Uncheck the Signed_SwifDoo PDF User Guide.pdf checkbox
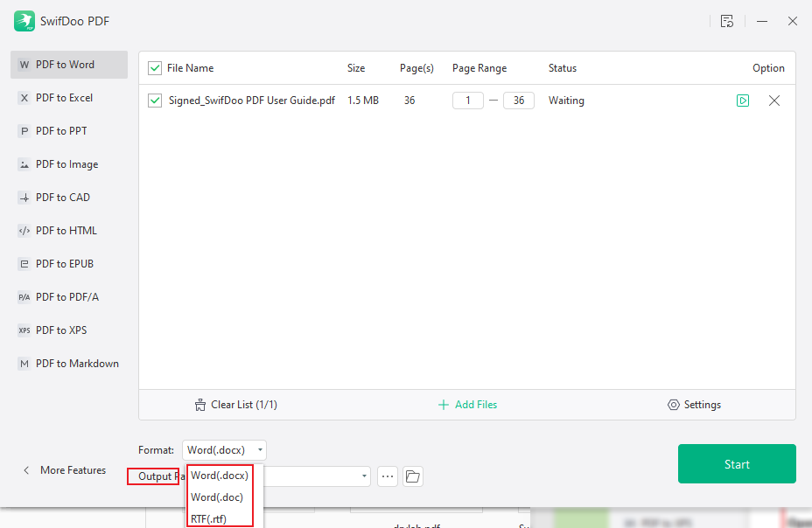The width and height of the screenshot is (812, 528). point(155,101)
